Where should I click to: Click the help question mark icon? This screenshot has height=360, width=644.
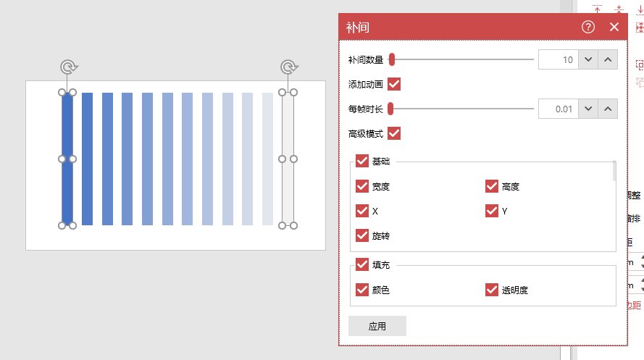[x=588, y=28]
